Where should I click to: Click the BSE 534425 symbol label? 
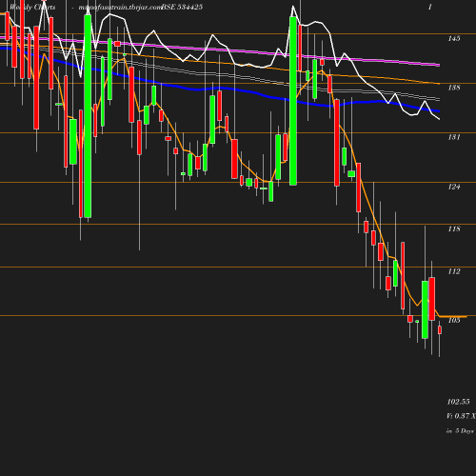[182, 8]
